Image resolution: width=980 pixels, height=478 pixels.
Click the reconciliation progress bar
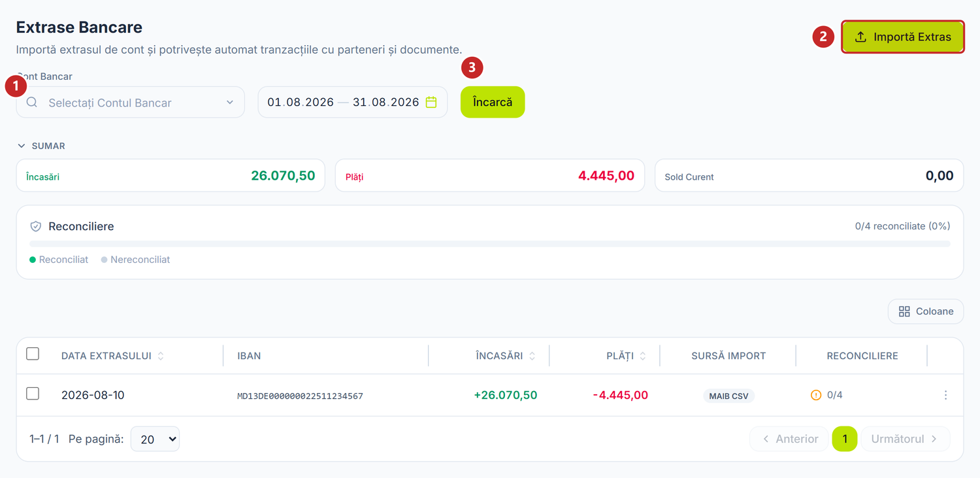pos(490,244)
